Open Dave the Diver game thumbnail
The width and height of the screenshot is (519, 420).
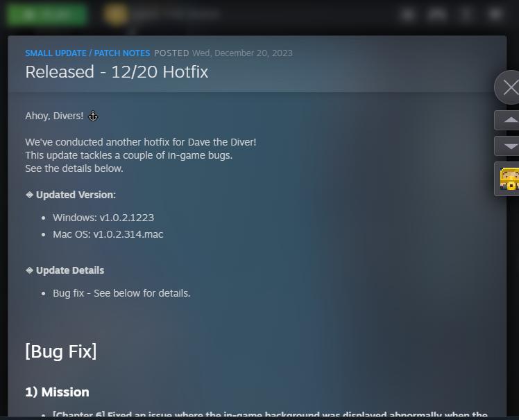pos(507,179)
